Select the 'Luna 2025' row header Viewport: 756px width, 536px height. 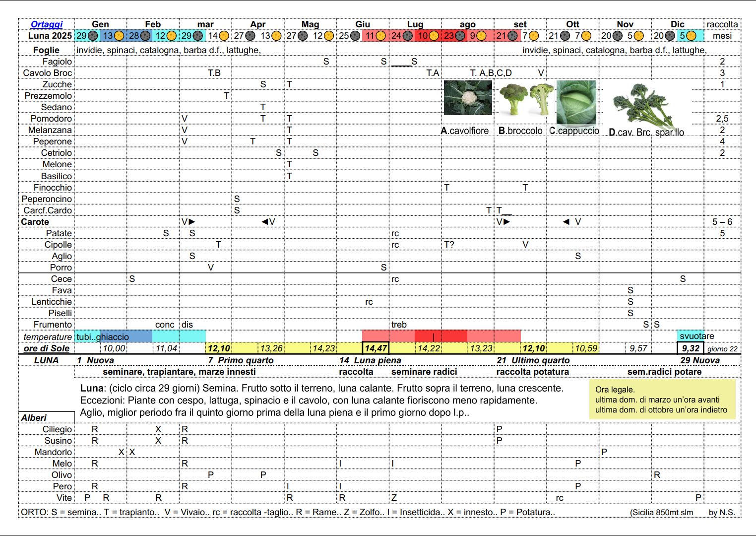tap(50, 36)
